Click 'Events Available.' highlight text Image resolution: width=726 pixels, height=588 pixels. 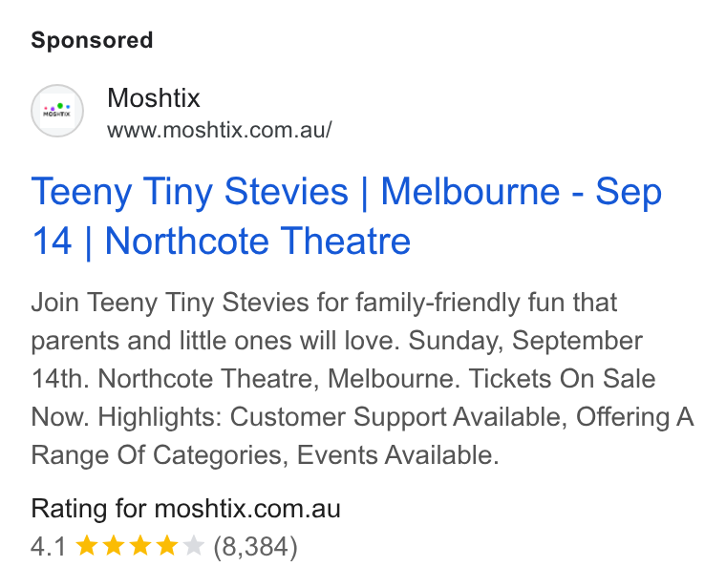(397, 455)
